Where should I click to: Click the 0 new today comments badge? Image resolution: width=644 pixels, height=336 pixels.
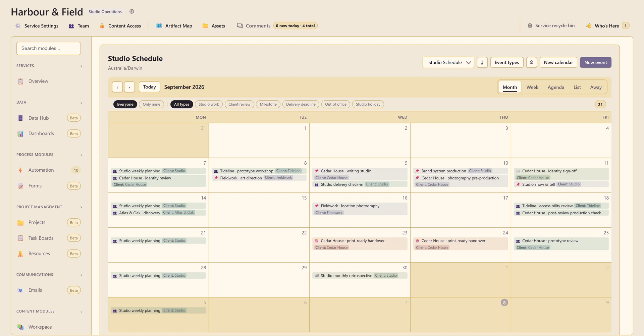click(x=296, y=26)
